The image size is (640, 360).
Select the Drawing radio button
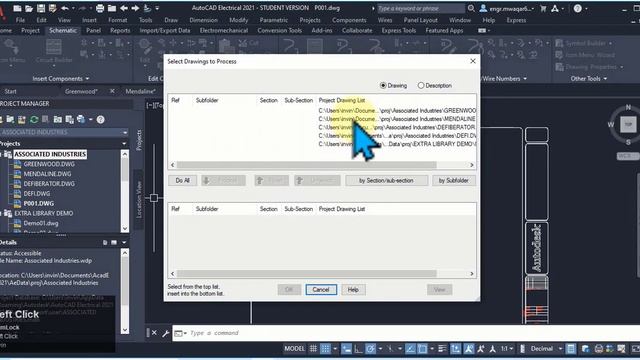click(x=383, y=86)
